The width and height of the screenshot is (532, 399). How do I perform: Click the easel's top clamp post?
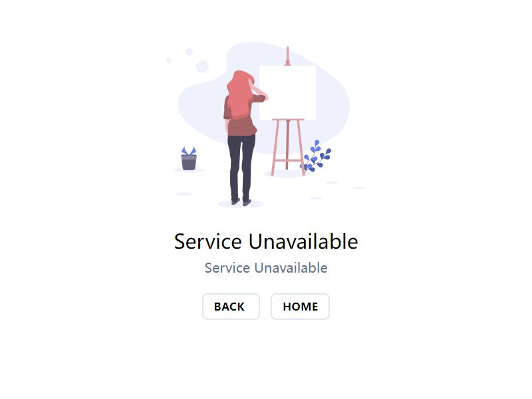288,56
